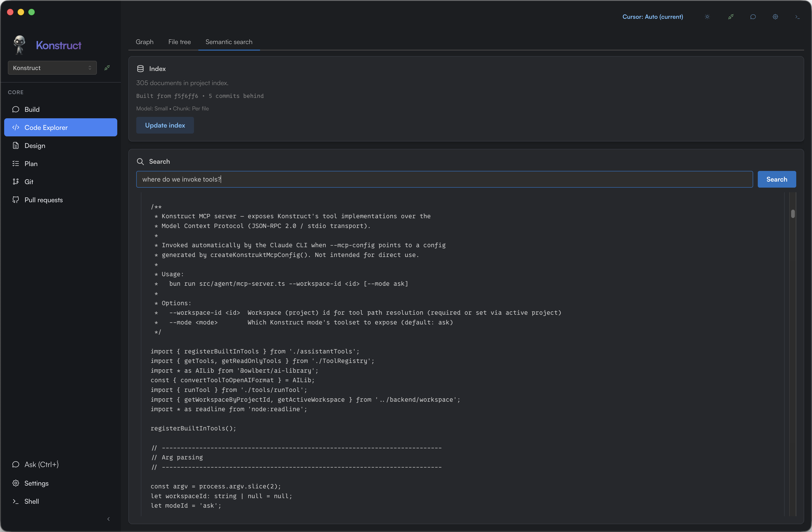This screenshot has width=812, height=532.
Task: Click the results scrollbar thumb
Action: point(793,214)
